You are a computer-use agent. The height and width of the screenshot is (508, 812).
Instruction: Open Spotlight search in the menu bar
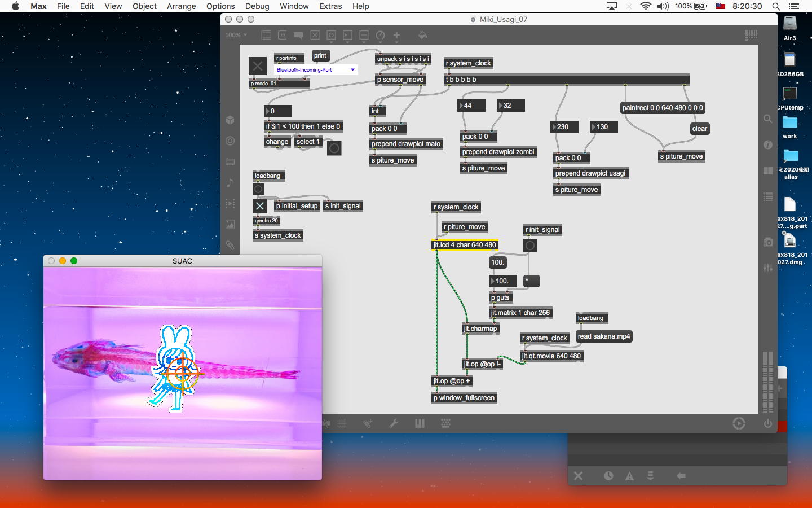point(776,6)
